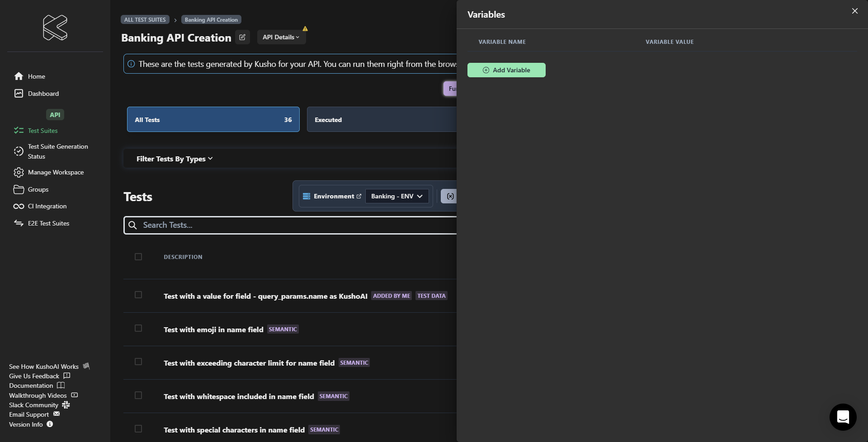Viewport: 868px width, 442px height.
Task: Click the TEST DATA tag
Action: coord(431,296)
